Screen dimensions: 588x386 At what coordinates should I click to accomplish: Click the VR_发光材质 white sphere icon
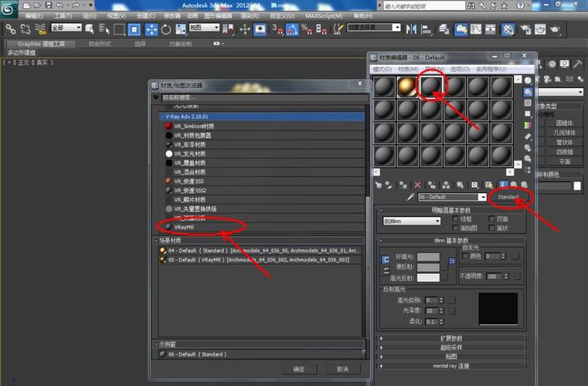pos(168,154)
